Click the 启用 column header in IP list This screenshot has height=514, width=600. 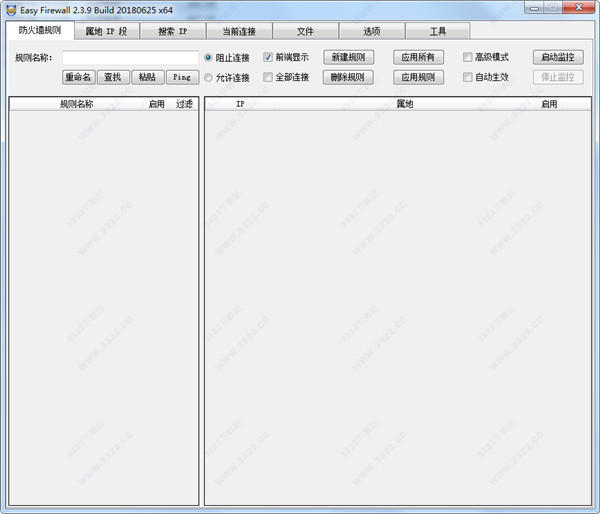point(549,104)
